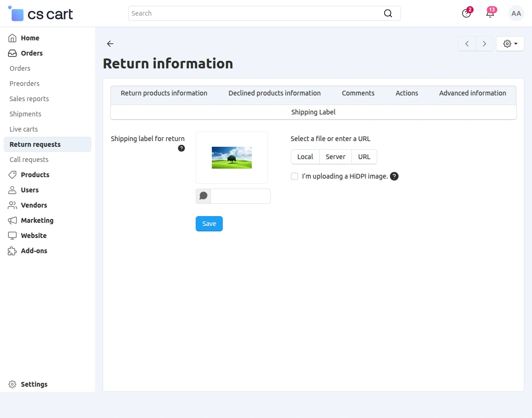Screen dimensions: 532x418
Task: Click the shipping label image thumbnail
Action: coord(232,158)
